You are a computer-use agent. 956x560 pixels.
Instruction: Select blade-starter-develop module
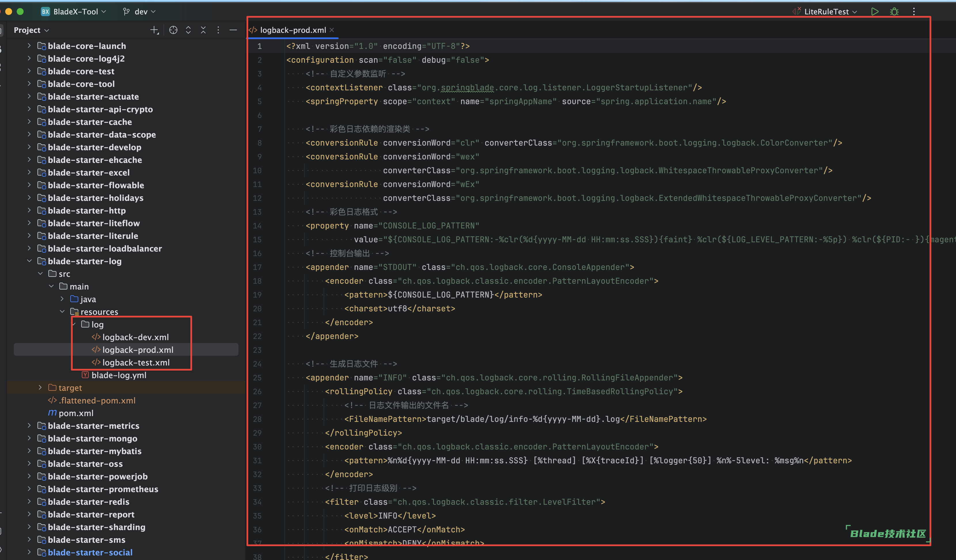point(94,147)
